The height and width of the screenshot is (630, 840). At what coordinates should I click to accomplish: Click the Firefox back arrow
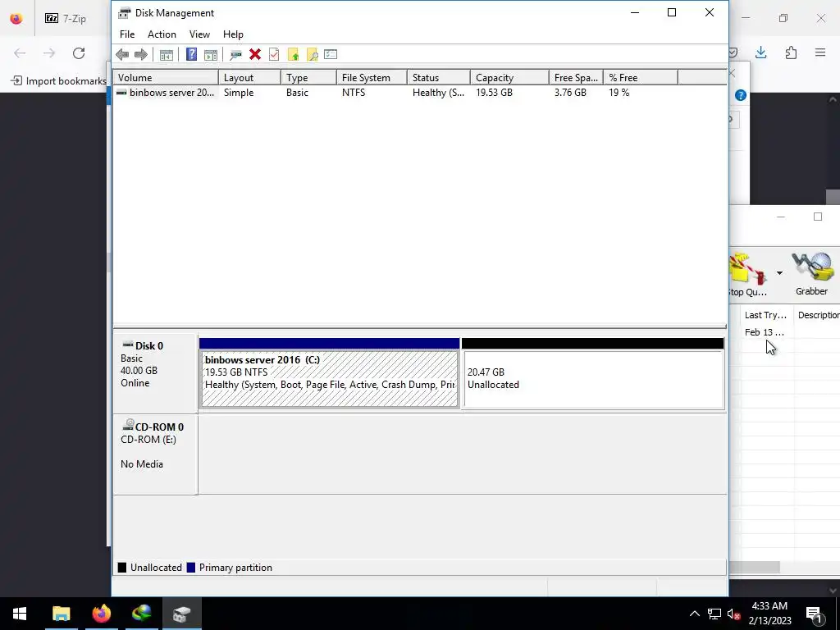click(x=20, y=53)
